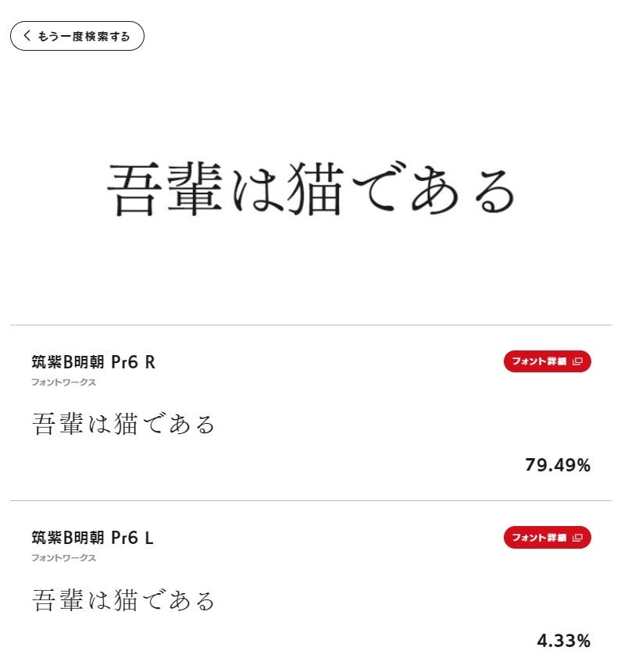This screenshot has width=628, height=672.
Task: Click the 4.33% match score
Action: tap(563, 642)
